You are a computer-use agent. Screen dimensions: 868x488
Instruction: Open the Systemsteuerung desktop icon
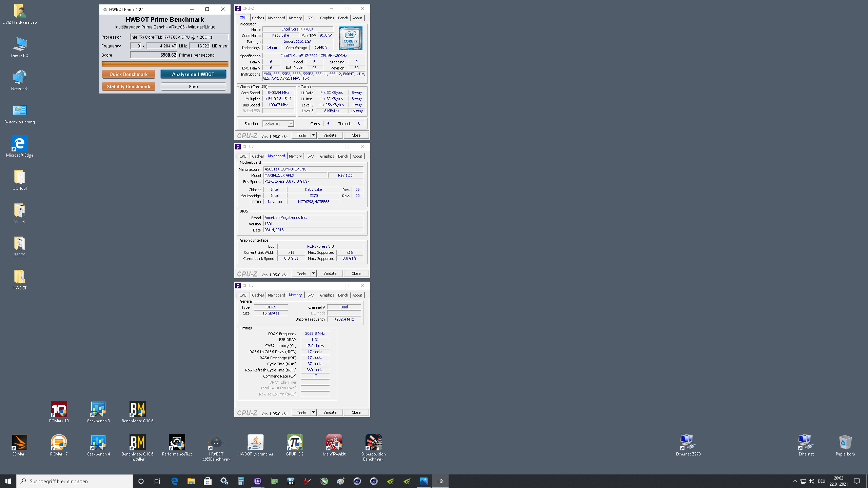click(19, 114)
